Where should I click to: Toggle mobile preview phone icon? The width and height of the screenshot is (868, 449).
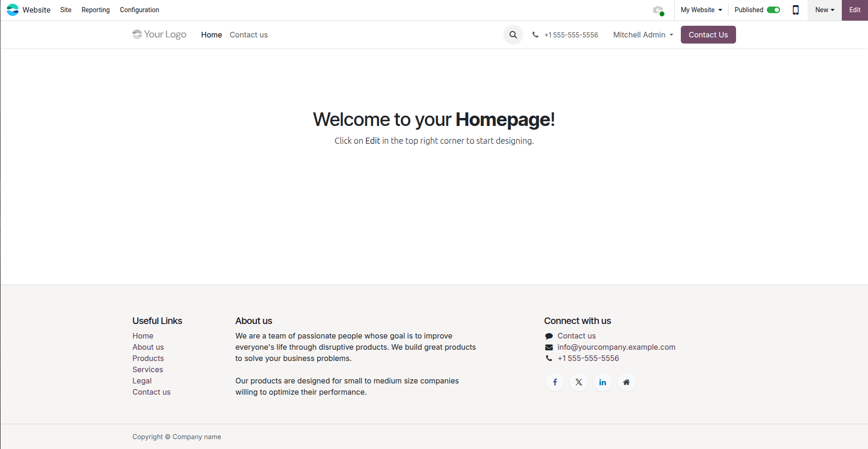(795, 10)
